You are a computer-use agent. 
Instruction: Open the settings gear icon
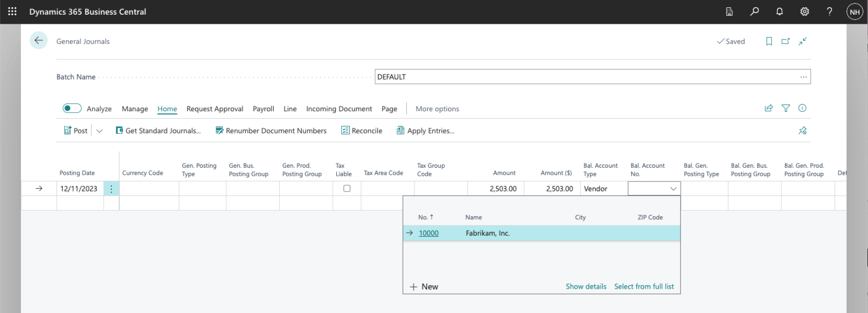(804, 12)
